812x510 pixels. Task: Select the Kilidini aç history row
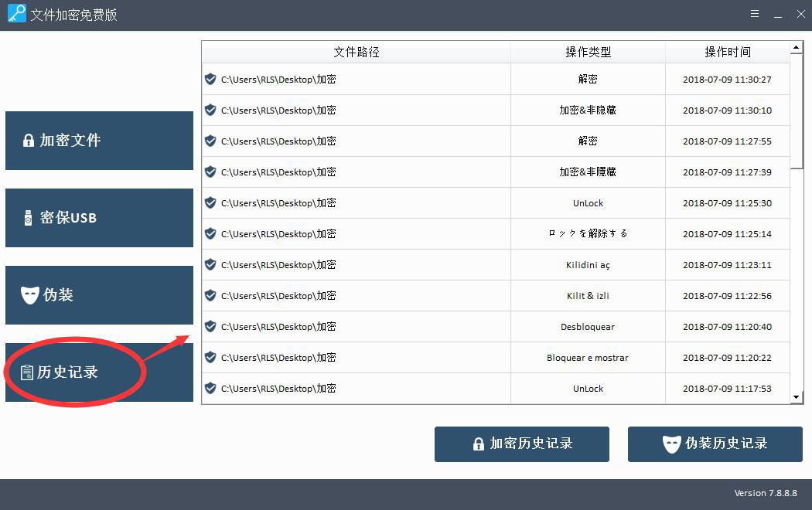[495, 265]
